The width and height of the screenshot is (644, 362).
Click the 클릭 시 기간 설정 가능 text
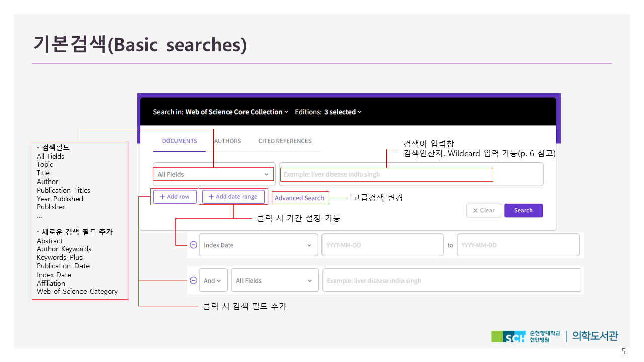click(298, 218)
